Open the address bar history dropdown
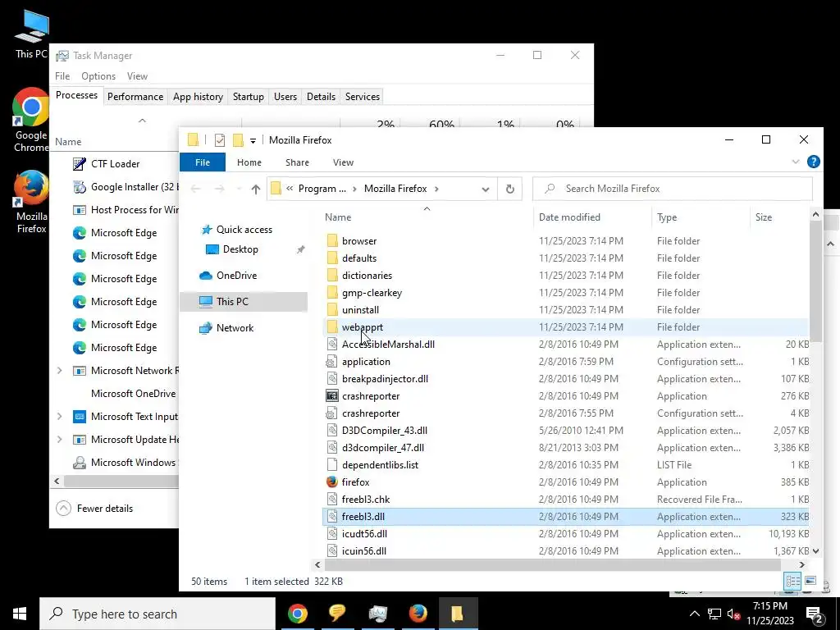The width and height of the screenshot is (840, 630). coord(486,189)
